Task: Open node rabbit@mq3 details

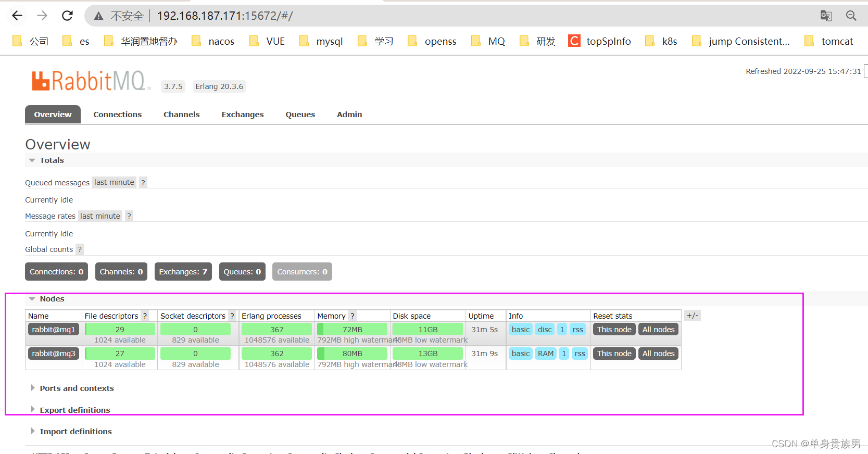Action: point(54,354)
